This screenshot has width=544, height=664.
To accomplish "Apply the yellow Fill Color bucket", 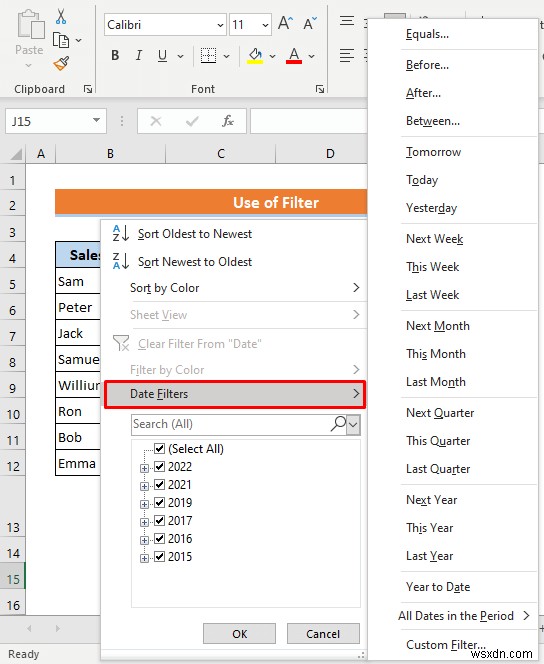I will [x=255, y=55].
